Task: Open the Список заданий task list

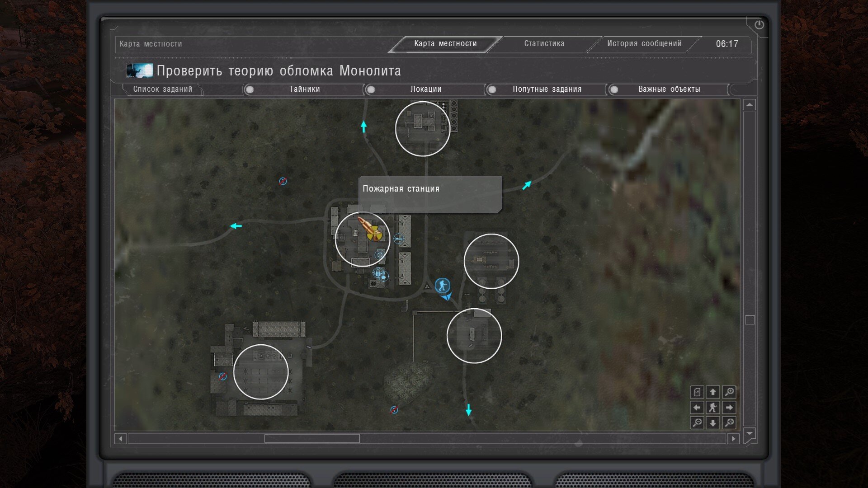Action: 163,89
